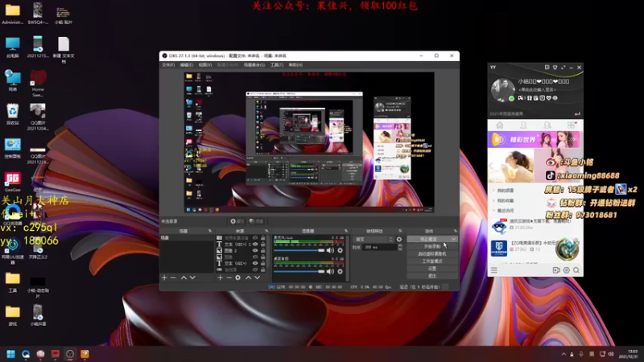Adjust the desktop audio volume slider
Screen dimensions: 644x362
pos(299,271)
